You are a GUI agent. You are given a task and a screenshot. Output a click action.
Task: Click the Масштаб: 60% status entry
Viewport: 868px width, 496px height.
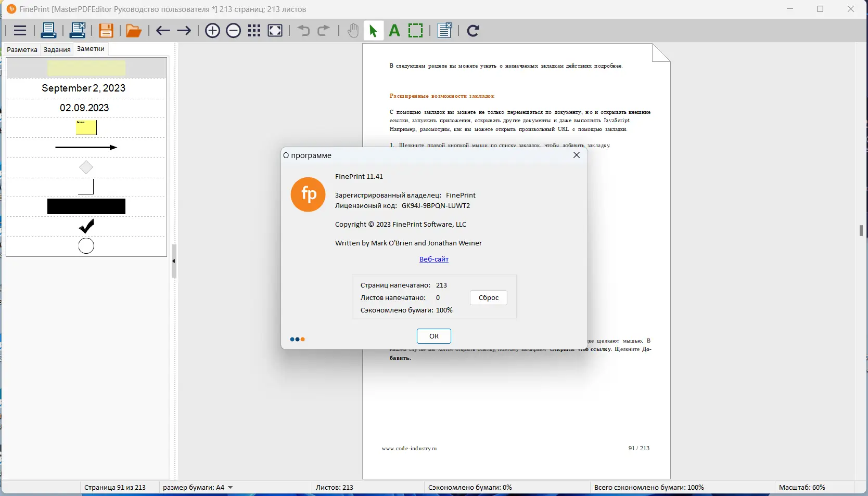[x=802, y=487]
